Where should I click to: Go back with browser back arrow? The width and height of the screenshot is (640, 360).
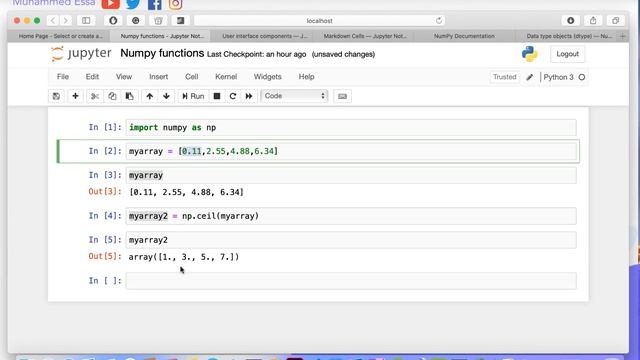pos(53,20)
